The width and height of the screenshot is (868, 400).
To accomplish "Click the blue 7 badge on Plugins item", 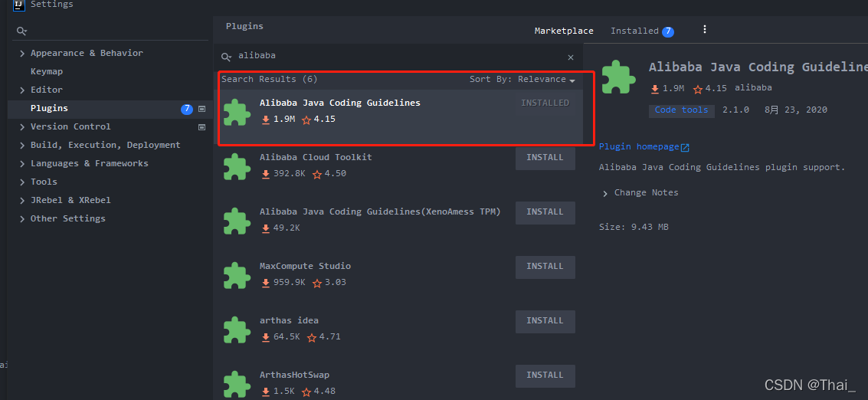I will coord(187,109).
